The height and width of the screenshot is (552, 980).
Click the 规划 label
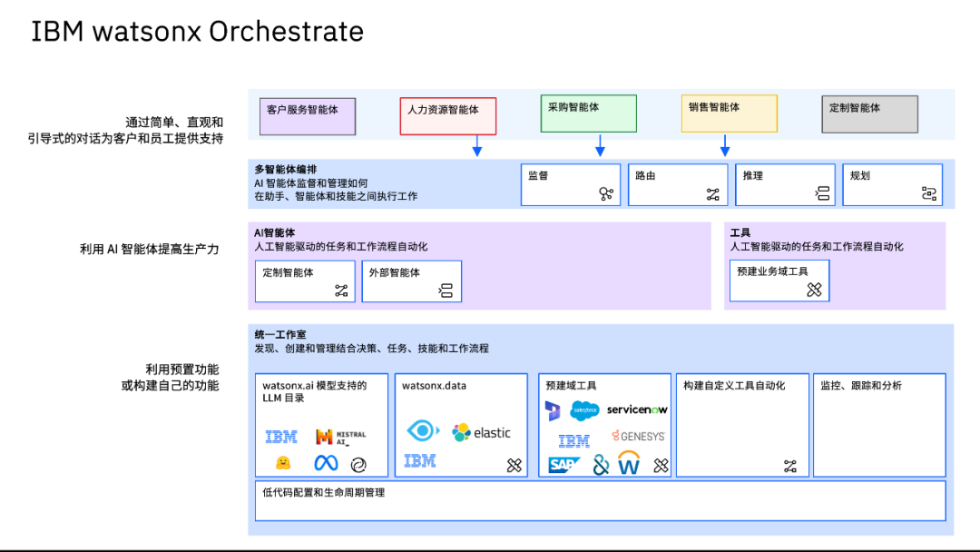pos(860,175)
